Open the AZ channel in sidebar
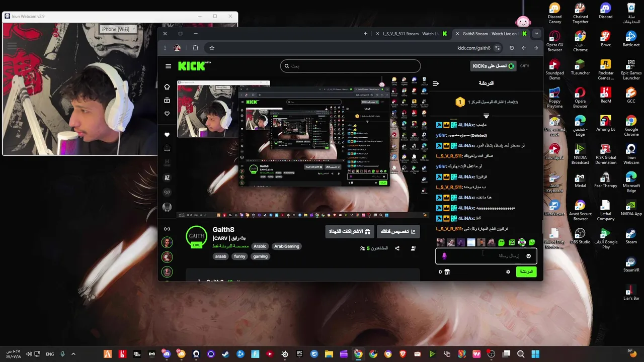This screenshot has width=644, height=362. [x=167, y=177]
